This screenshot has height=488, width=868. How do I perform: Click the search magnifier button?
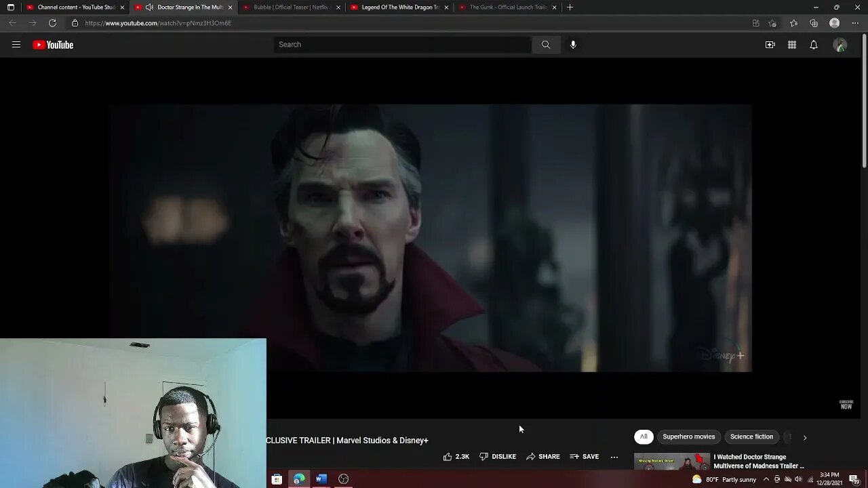tap(546, 45)
